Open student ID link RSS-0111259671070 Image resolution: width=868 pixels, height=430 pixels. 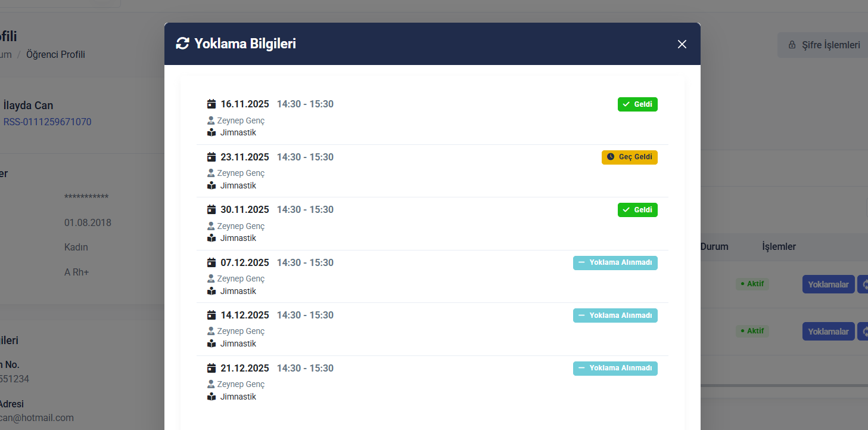(48, 122)
